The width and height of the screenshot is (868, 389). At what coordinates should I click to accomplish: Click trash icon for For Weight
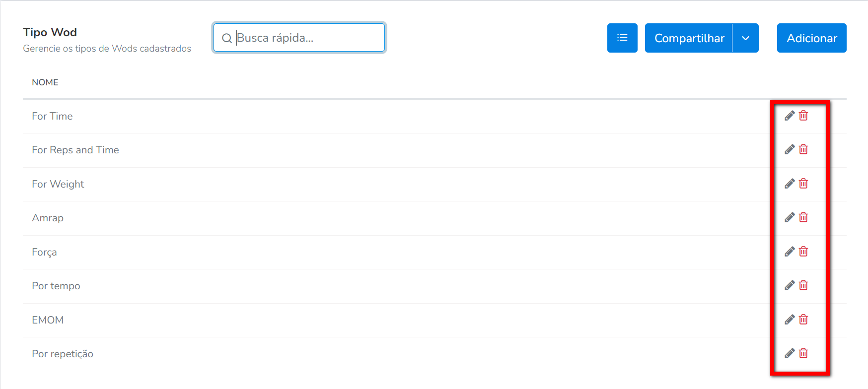[x=803, y=184]
